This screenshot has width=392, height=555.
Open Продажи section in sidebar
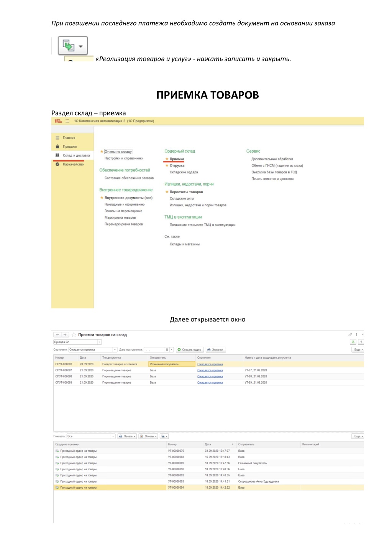[70, 147]
